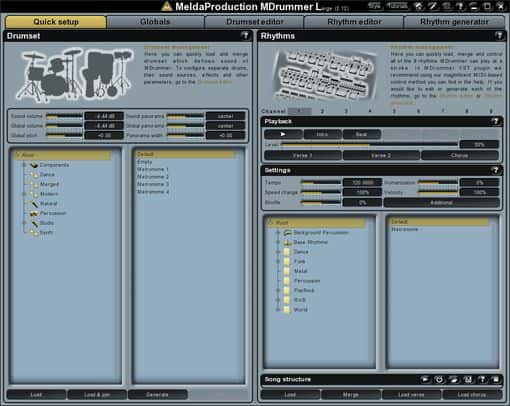
Task: Collapse the Root node of the drumset tree
Action: pos(18,155)
